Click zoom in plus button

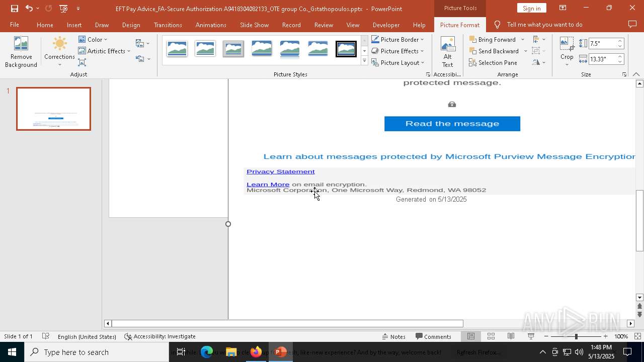605,336
